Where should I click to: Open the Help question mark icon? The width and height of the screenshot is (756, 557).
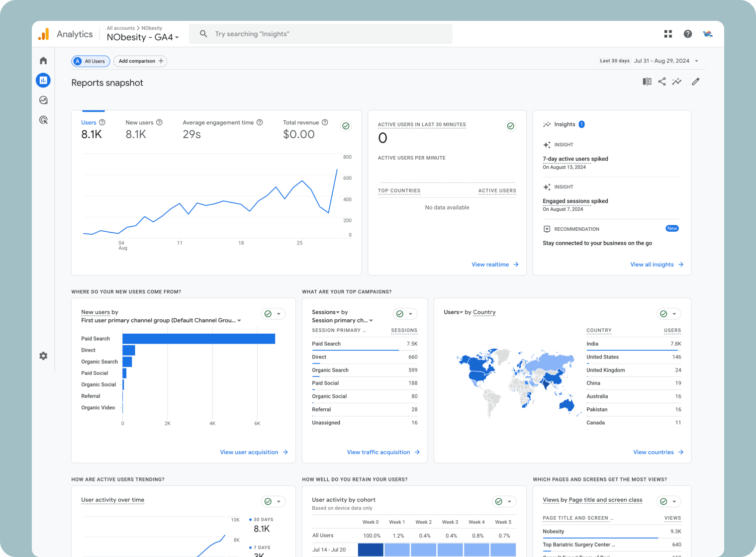[x=688, y=34]
